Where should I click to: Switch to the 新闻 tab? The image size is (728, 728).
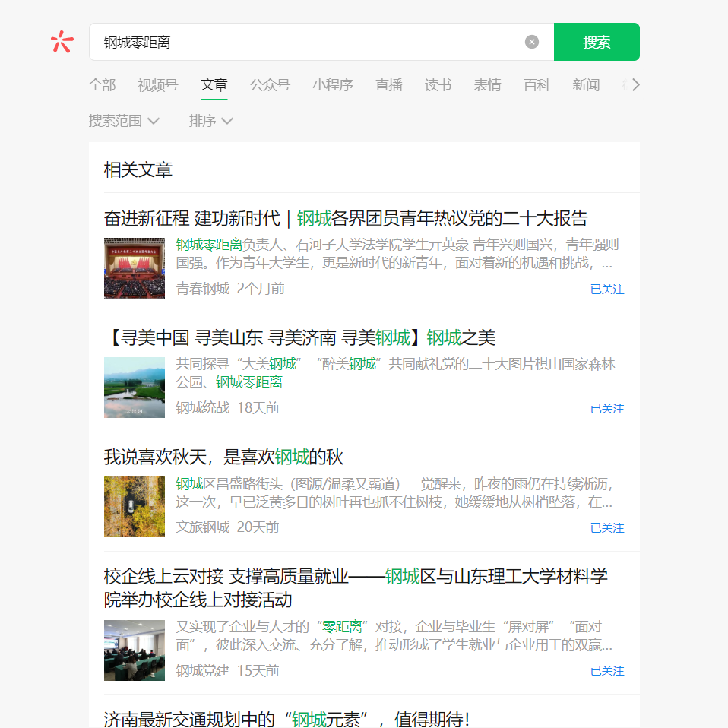click(x=586, y=85)
